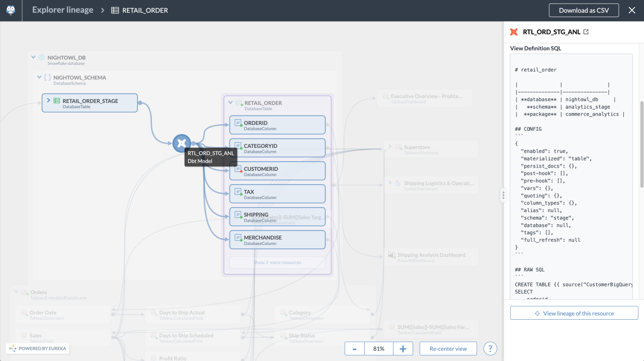The width and height of the screenshot is (644, 361).
Task: Zoom in with the plus button
Action: click(x=403, y=348)
